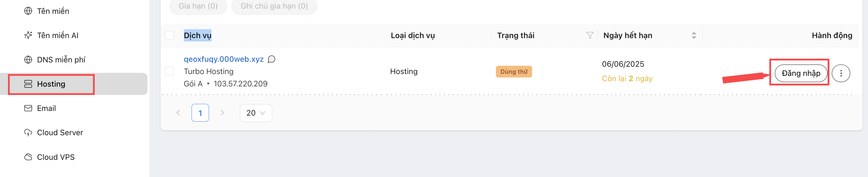Click the next page arrow
The width and height of the screenshot is (868, 177).
(x=223, y=113)
